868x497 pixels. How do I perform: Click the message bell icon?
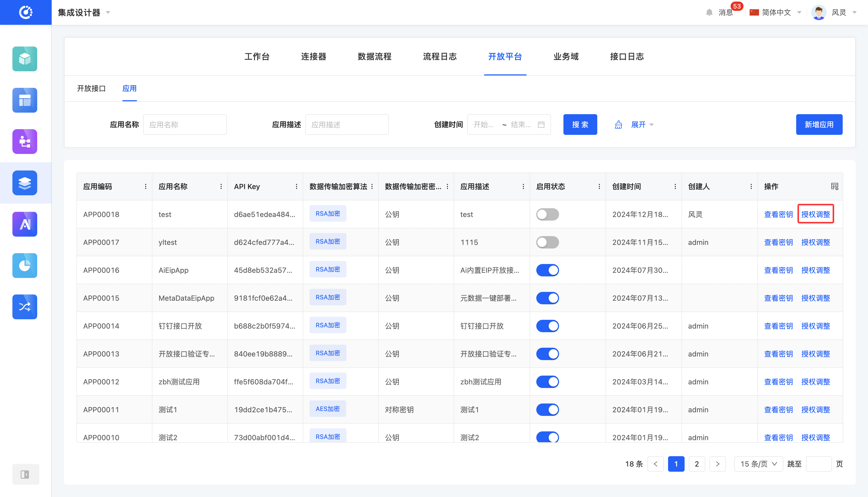[x=709, y=12]
